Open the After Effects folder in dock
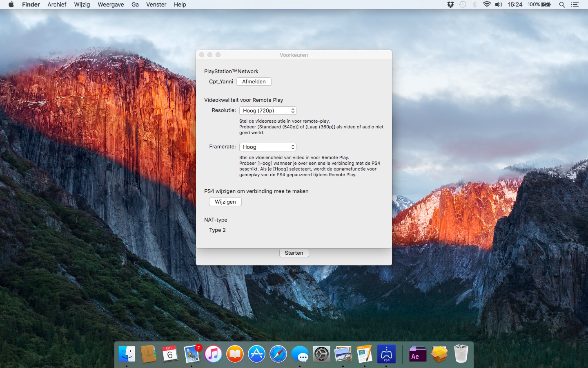The image size is (588, 368). click(x=417, y=354)
